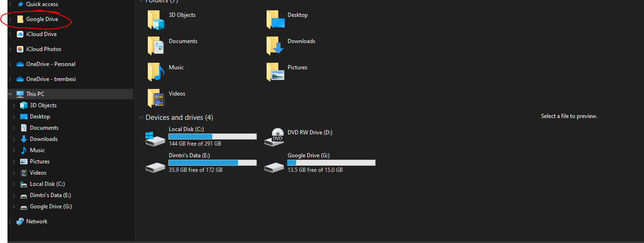644x243 pixels.
Task: Expand the Desktop node under This PC
Action: 14,117
